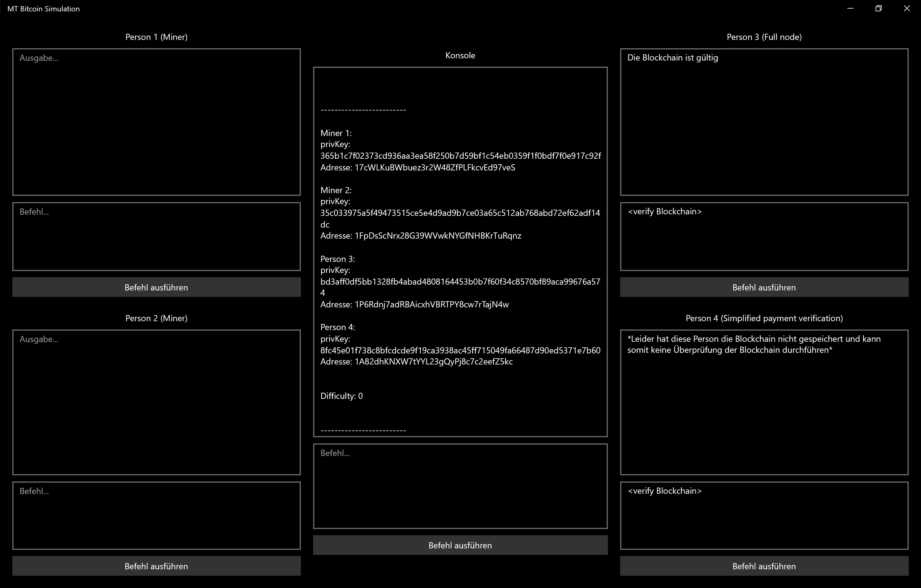This screenshot has width=921, height=588.
Task: Close the MT Bitcoin Simulation window
Action: pyautogui.click(x=907, y=8)
